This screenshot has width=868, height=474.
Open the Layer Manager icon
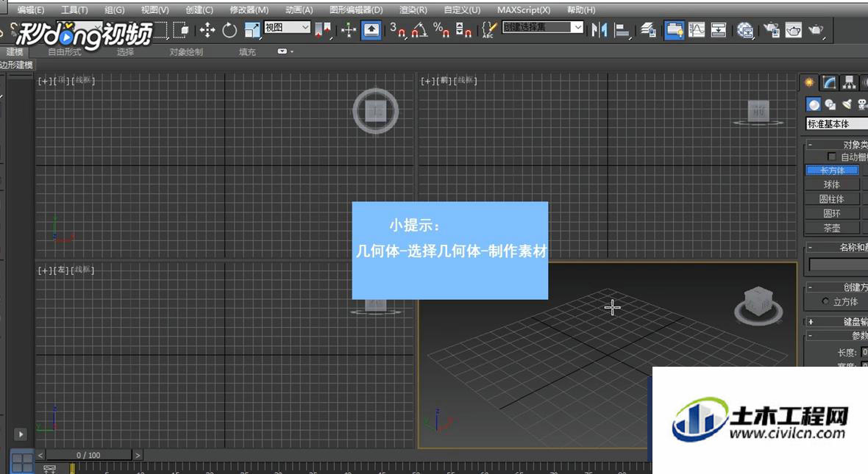(x=648, y=30)
